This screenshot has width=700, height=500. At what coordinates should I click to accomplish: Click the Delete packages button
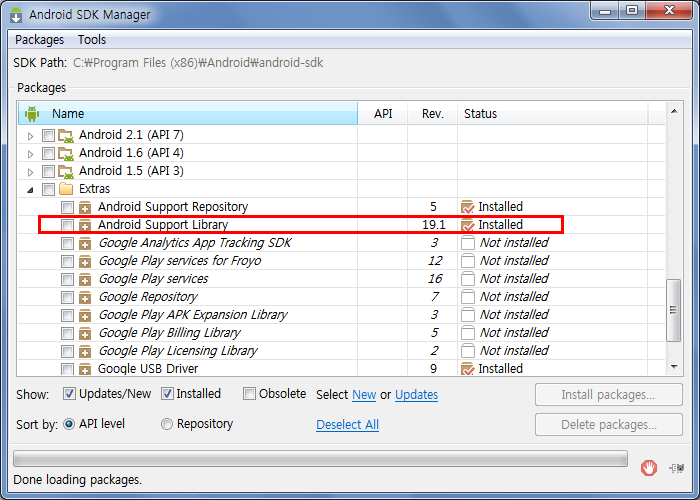[608, 425]
